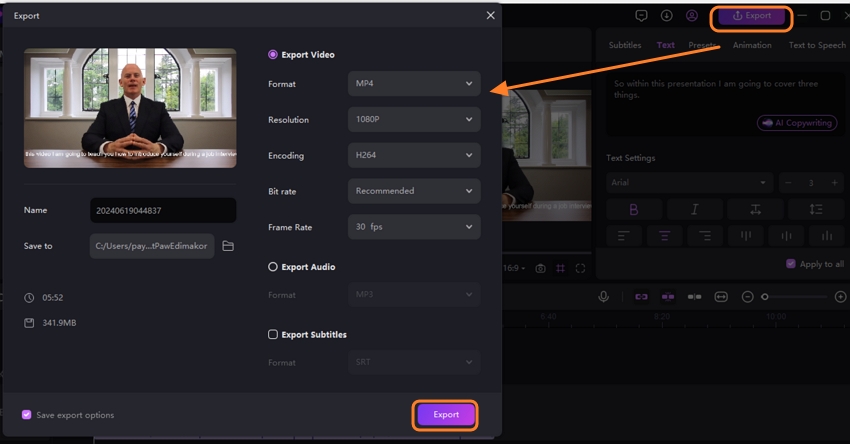Switch to the Text tab

coord(666,45)
